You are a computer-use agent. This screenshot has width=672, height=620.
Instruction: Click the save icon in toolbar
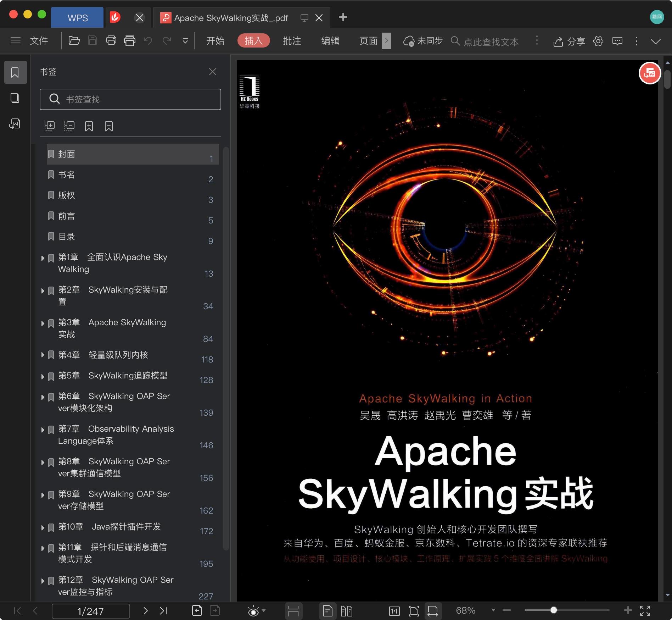click(93, 41)
